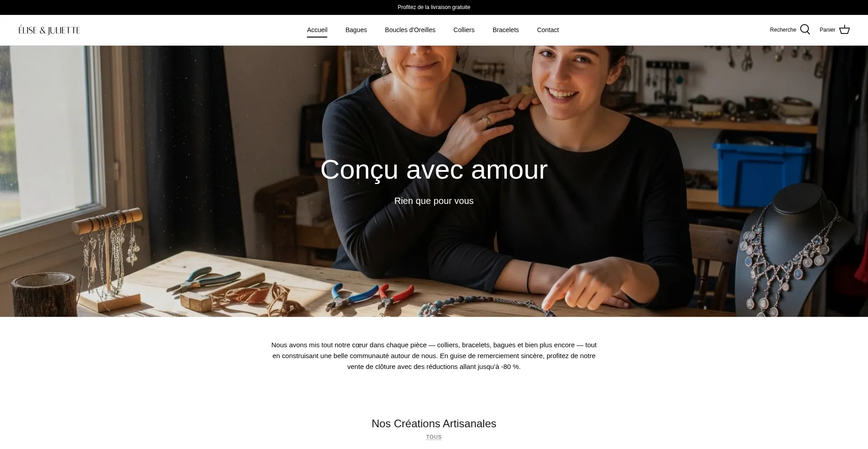
Task: Open the Boucles d'Oreilles category
Action: [x=410, y=30]
